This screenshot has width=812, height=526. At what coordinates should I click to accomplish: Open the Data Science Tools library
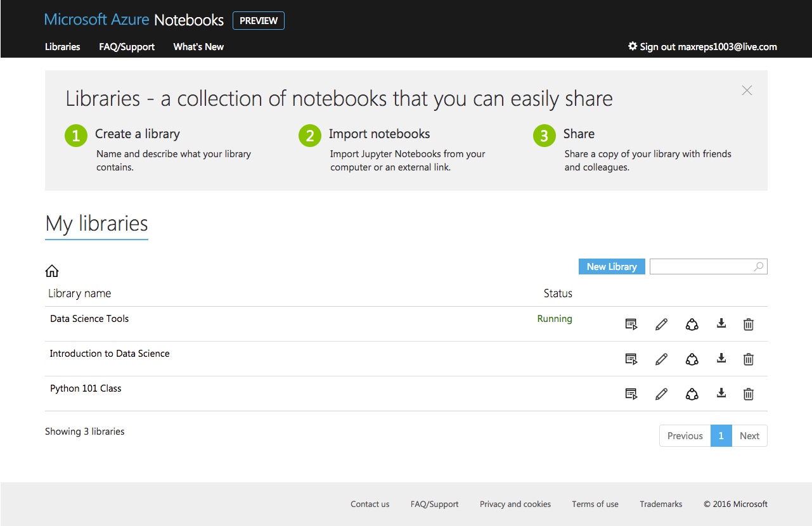[89, 319]
